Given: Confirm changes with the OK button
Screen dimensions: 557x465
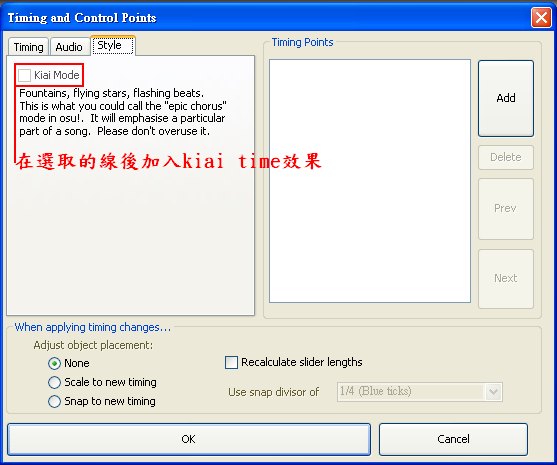Looking at the screenshot, I should coord(189,439).
